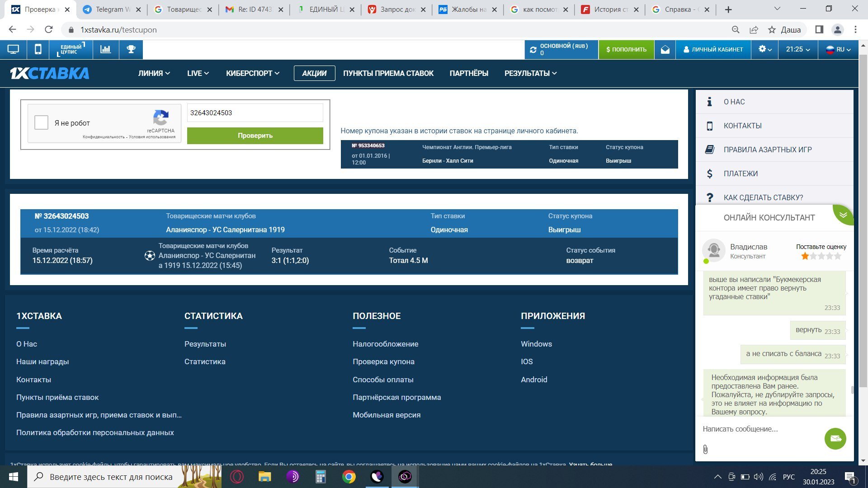Switch to the Telegram browser tab
The width and height of the screenshot is (868, 488).
[108, 9]
